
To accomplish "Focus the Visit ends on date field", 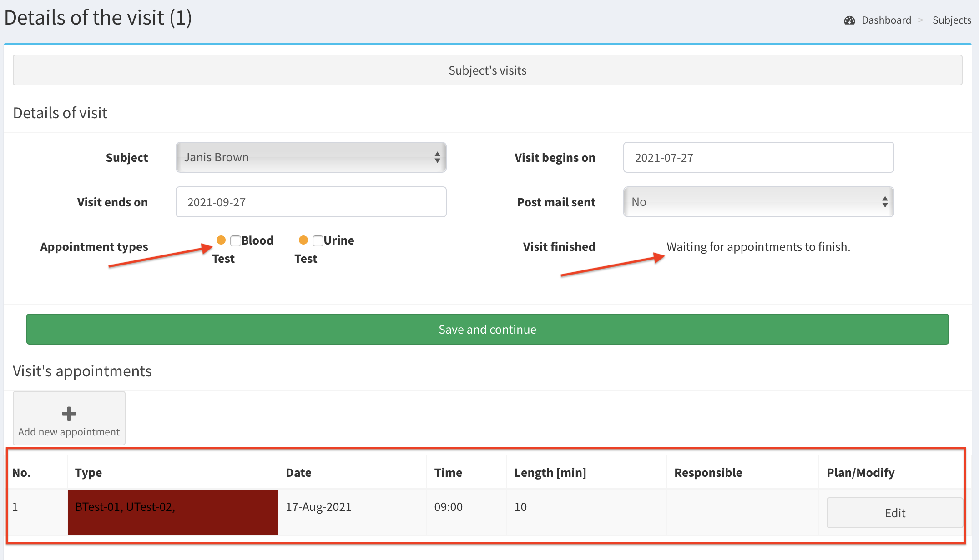I will click(311, 202).
